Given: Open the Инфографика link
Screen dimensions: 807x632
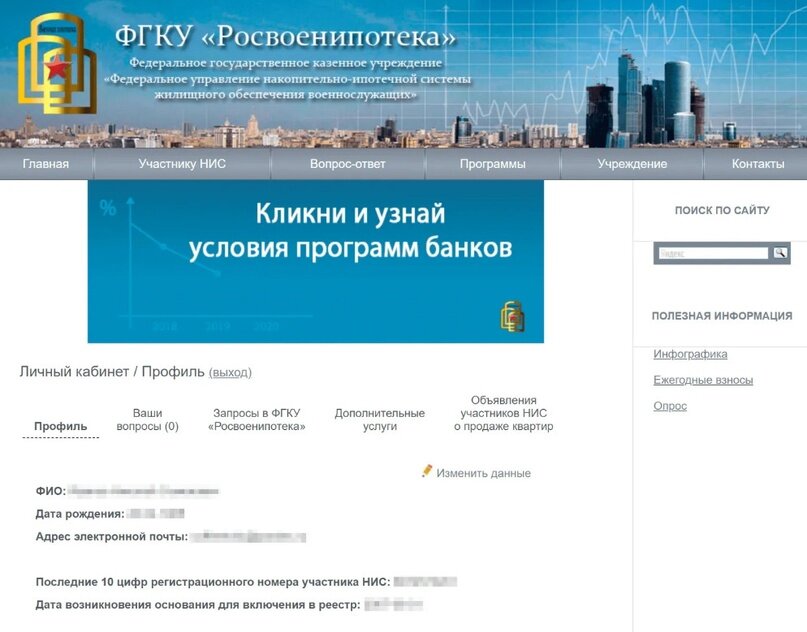Looking at the screenshot, I should pyautogui.click(x=690, y=354).
